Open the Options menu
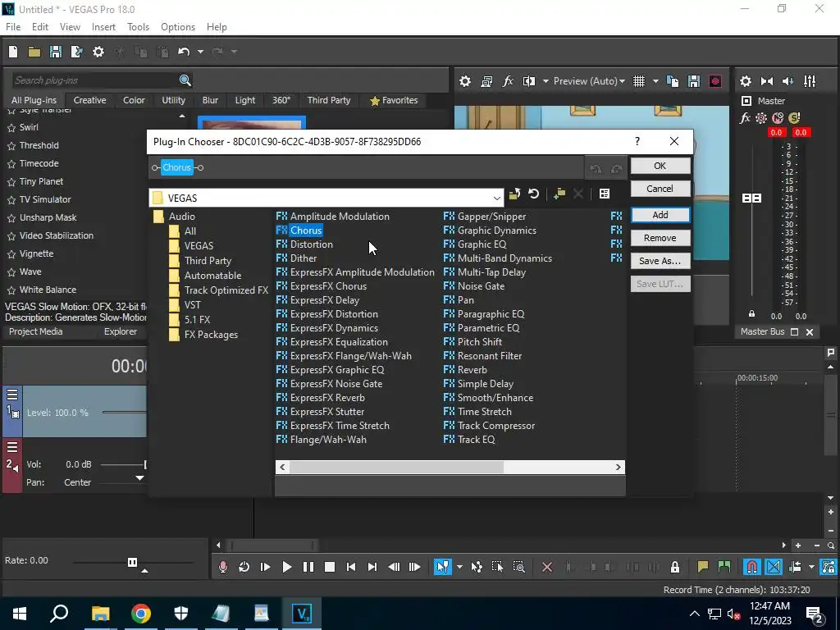The width and height of the screenshot is (840, 630). click(x=178, y=27)
